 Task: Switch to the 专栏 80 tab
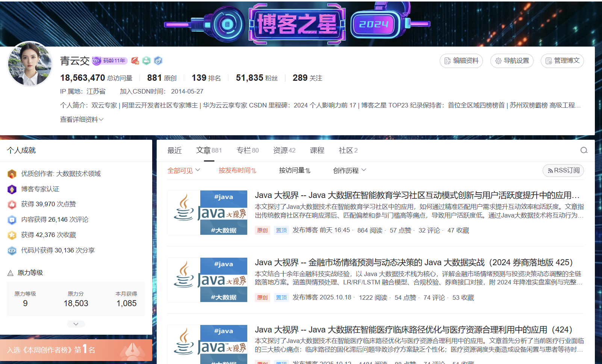[248, 150]
